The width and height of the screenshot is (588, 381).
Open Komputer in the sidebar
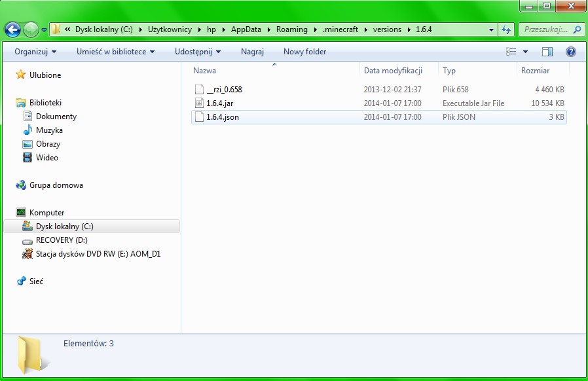pos(47,213)
